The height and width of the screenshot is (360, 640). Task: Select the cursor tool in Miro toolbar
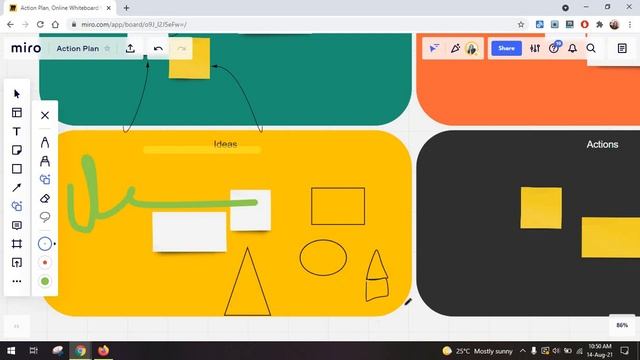tap(17, 94)
